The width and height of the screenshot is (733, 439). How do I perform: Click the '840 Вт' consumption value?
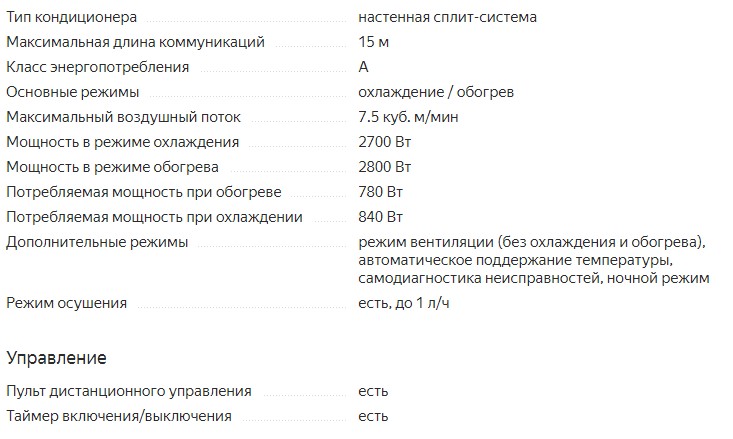[380, 217]
